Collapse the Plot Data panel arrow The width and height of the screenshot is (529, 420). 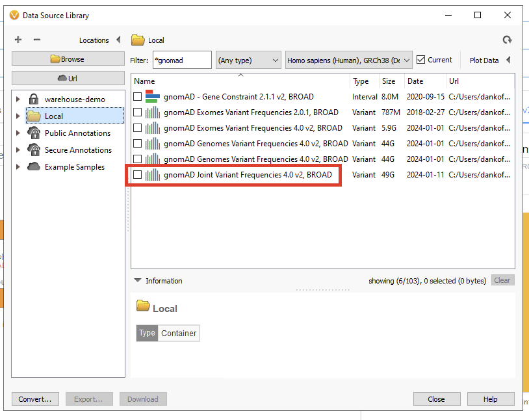click(508, 60)
